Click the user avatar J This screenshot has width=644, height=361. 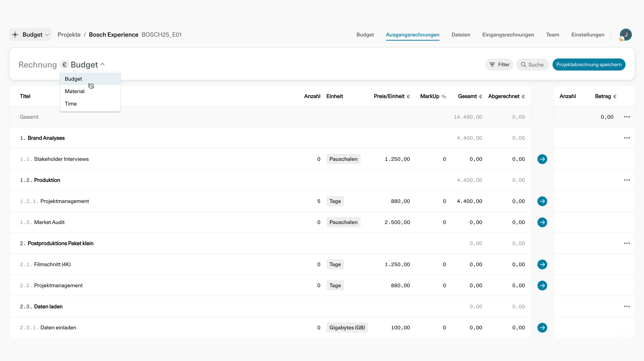[x=626, y=35]
